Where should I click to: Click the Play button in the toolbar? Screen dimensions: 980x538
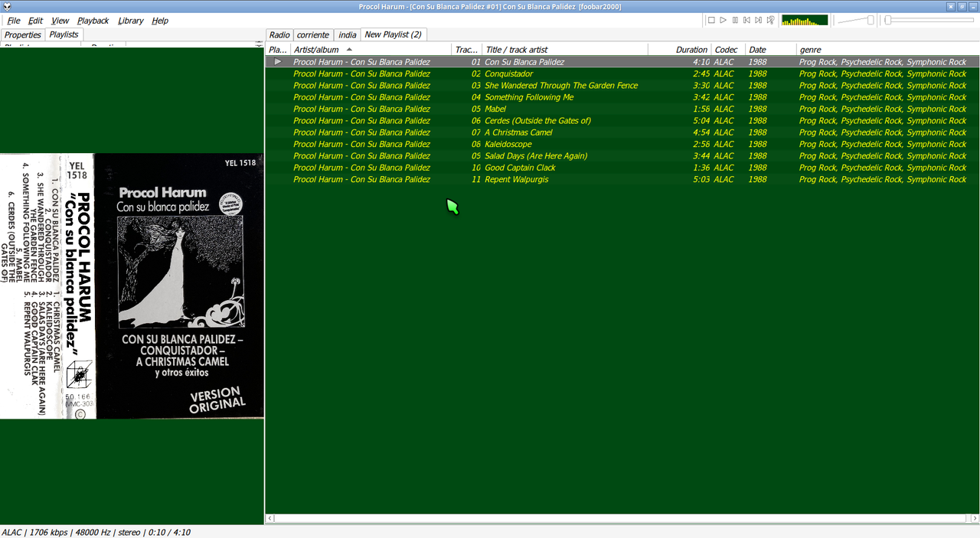[x=723, y=20]
